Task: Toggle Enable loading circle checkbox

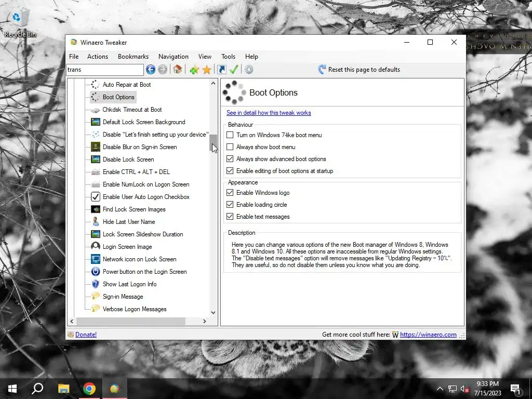Action: click(230, 205)
